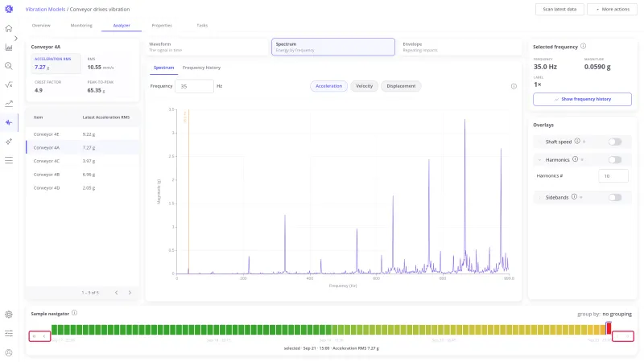
Task: Select the Conveyor 4E row
Action: [x=83, y=134]
